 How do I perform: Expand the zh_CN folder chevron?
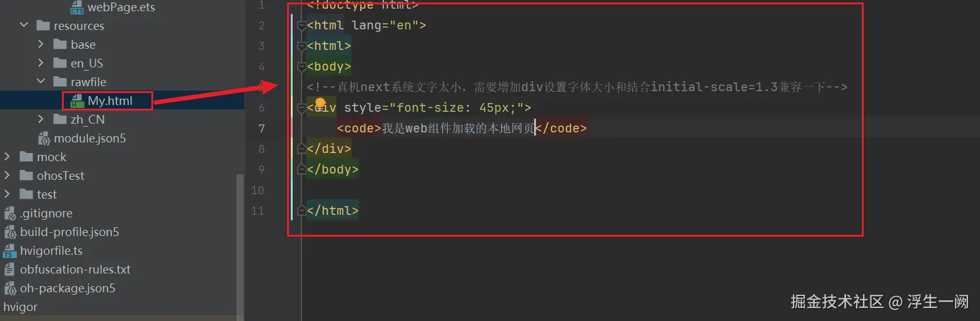(41, 119)
